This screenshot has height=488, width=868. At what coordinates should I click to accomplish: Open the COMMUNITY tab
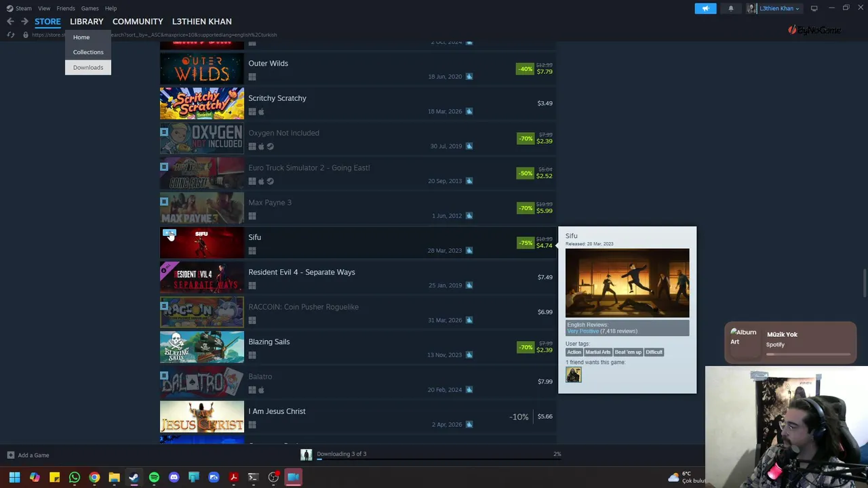(138, 22)
